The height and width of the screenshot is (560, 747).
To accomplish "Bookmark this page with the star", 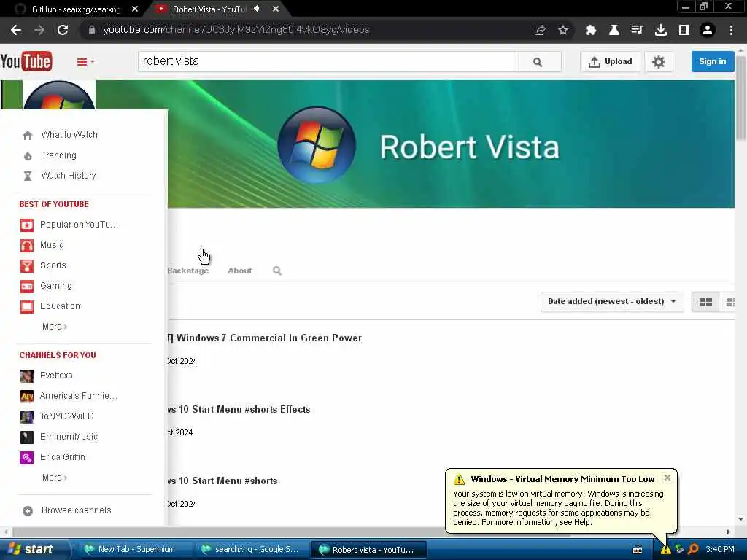I will 563,30.
